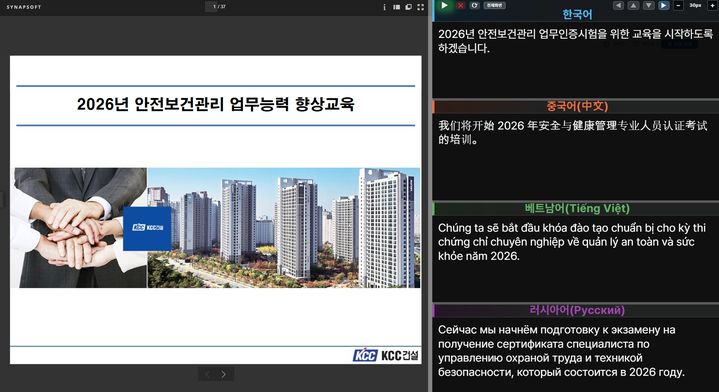Click the down arrow navigation button
719x392 pixels.
648,6
